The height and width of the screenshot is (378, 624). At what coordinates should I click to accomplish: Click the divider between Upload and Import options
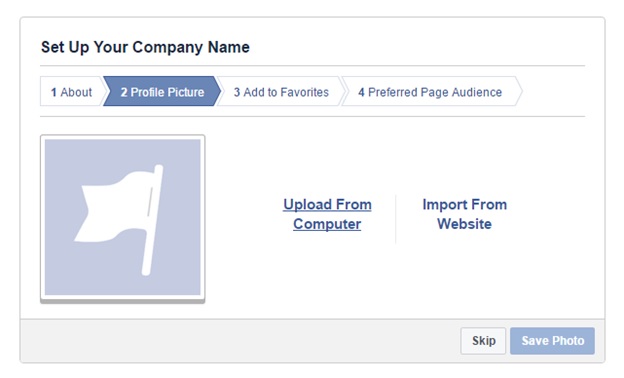pos(396,219)
